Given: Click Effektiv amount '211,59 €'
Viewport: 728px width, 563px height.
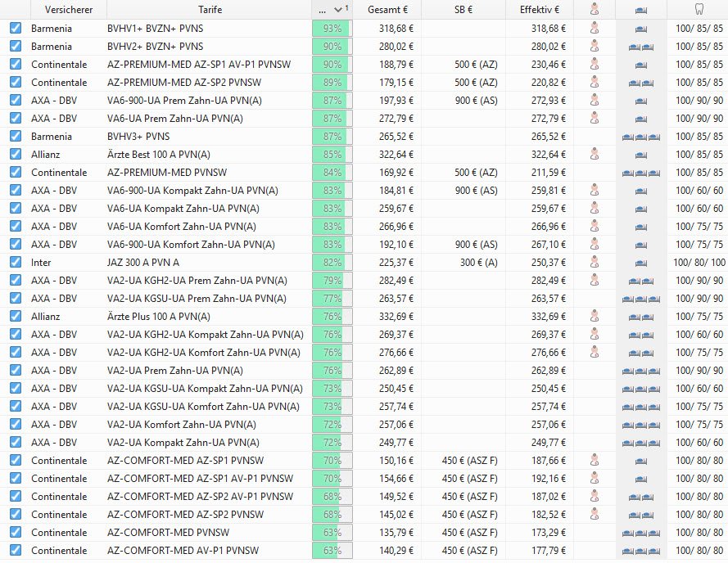Looking at the screenshot, I should pos(549,173).
